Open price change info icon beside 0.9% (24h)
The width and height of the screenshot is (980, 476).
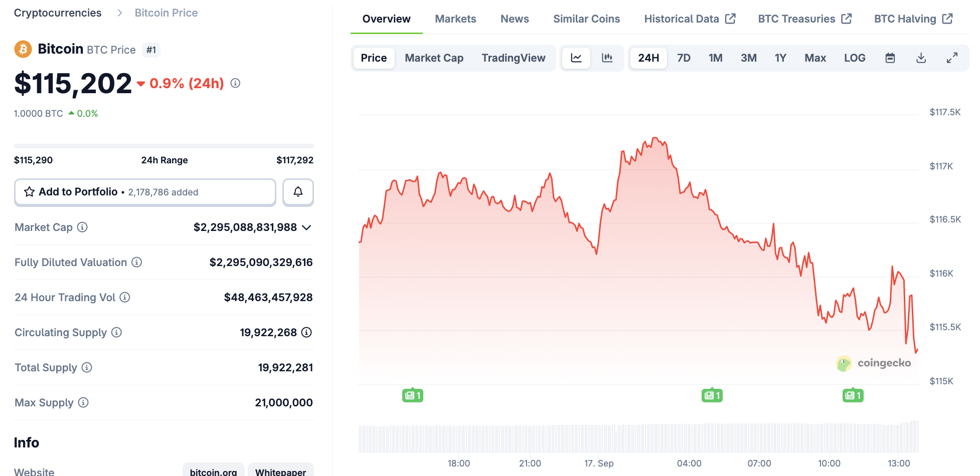coord(235,83)
